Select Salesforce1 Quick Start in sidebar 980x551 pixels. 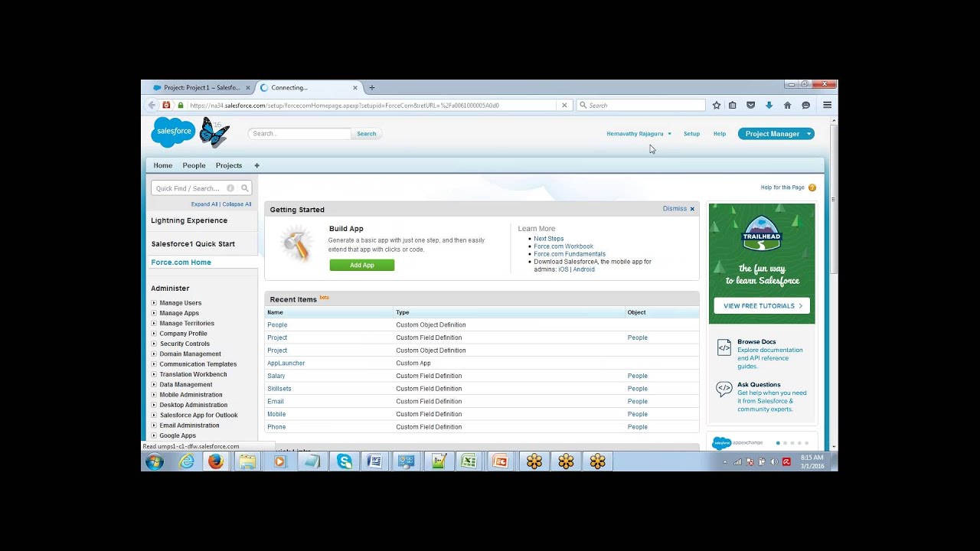(193, 244)
